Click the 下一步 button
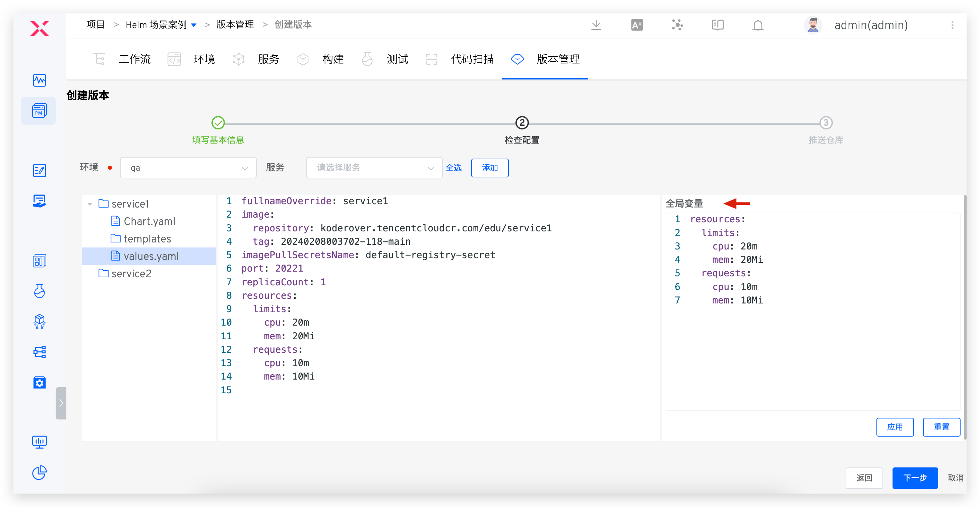This screenshot has width=980, height=507. (x=915, y=478)
